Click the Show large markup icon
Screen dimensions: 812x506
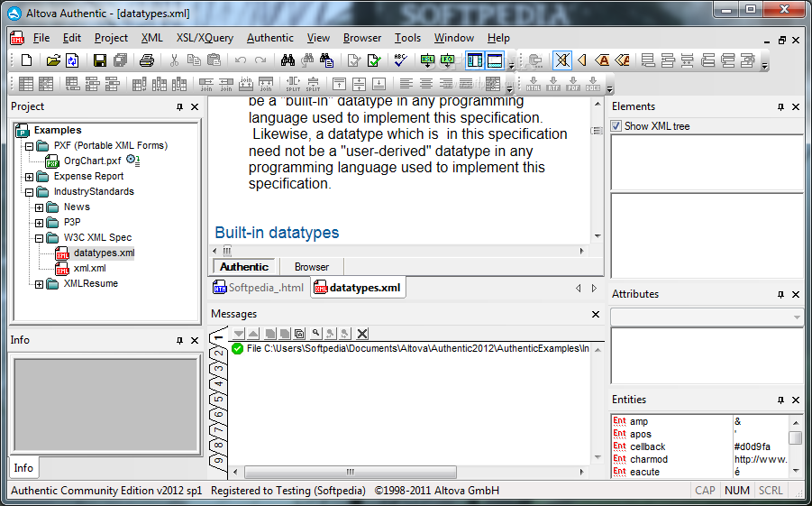(x=602, y=60)
